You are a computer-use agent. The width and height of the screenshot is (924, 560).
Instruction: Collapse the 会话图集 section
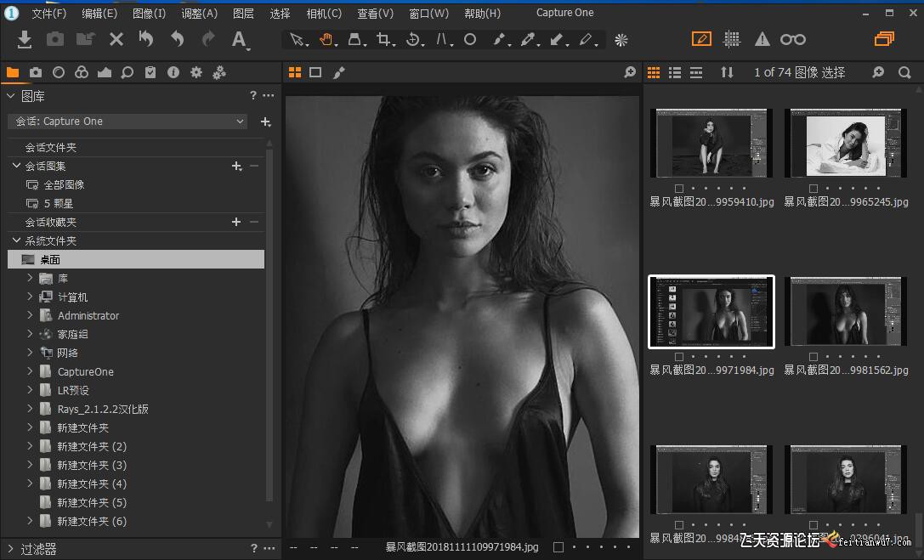pyautogui.click(x=16, y=166)
